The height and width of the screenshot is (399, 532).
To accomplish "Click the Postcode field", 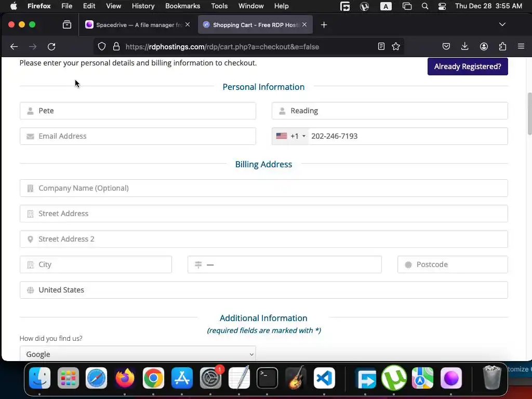I will [x=453, y=264].
